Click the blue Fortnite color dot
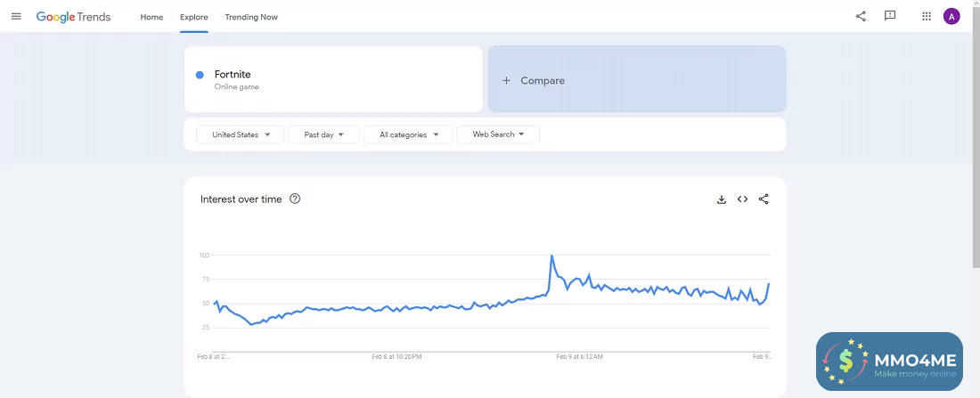 point(200,75)
